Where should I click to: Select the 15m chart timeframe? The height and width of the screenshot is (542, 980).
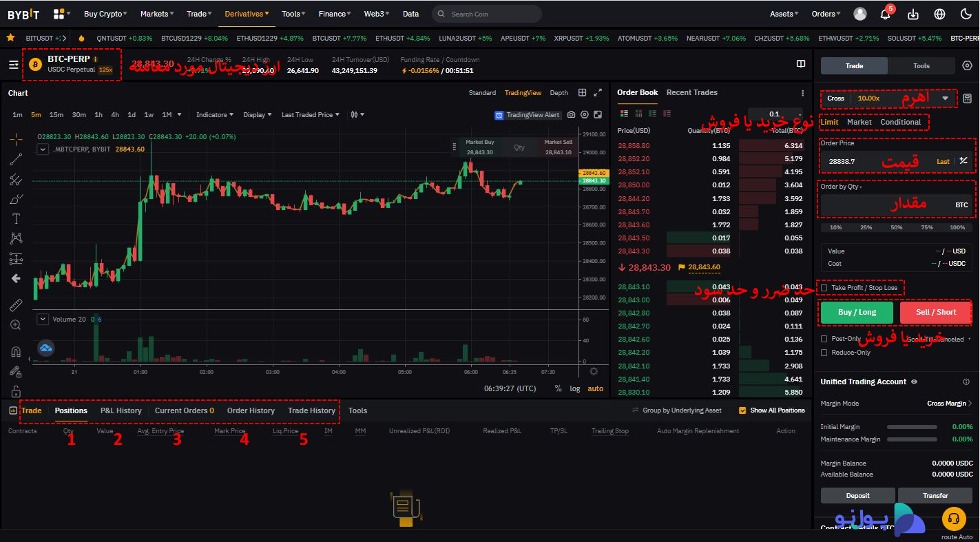point(56,115)
